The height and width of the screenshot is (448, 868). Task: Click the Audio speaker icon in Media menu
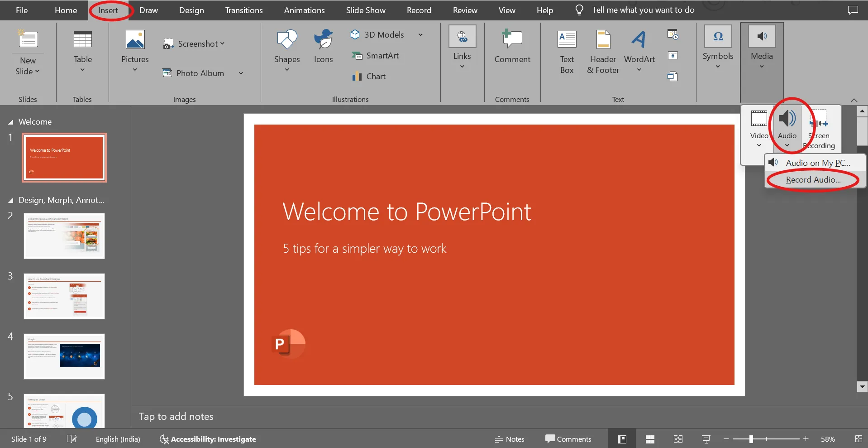[x=787, y=119]
